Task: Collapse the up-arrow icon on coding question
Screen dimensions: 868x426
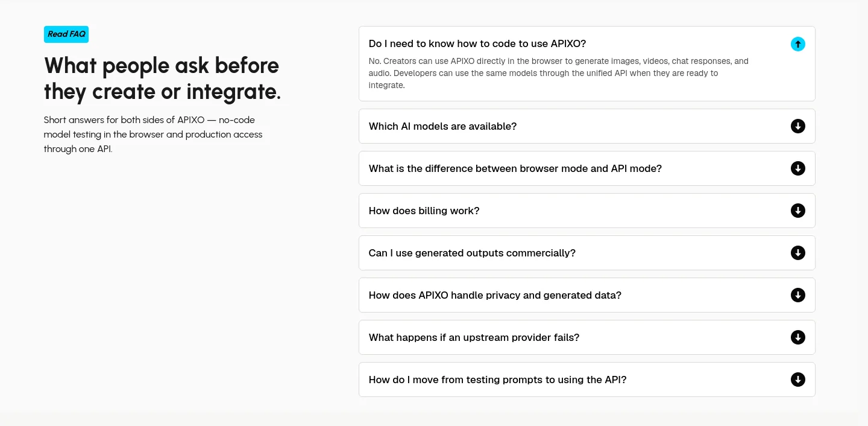Action: 797,44
